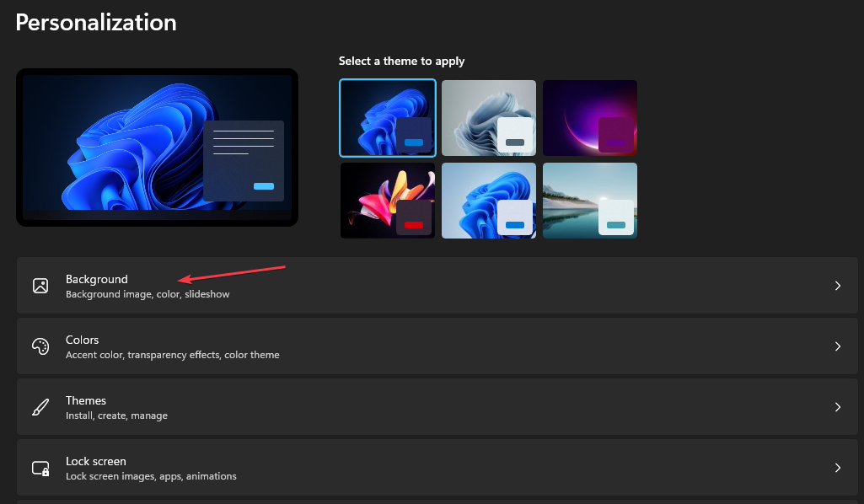The width and height of the screenshot is (864, 504).
Task: Click 'Accent color, transparency effects, color theme' text
Action: (173, 355)
